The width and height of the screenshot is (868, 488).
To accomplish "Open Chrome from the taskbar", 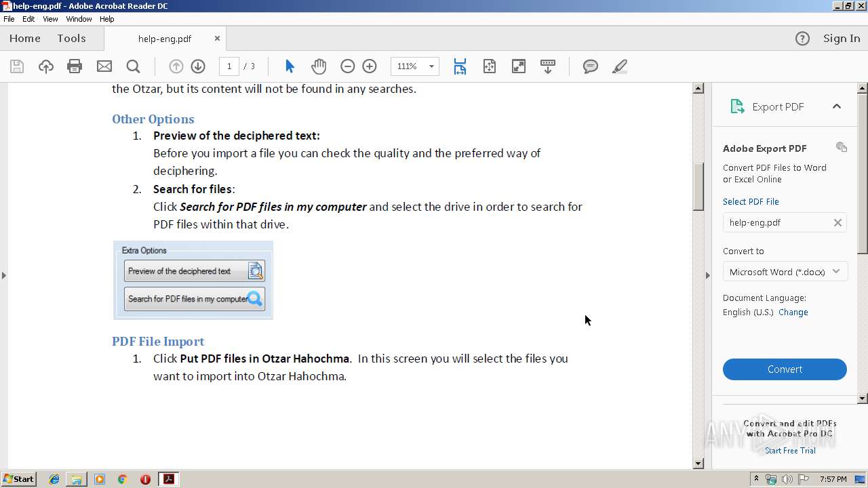I will [122, 479].
